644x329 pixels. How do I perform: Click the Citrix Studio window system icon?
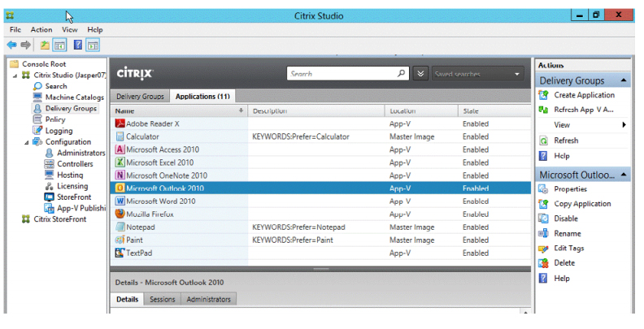[x=11, y=15]
